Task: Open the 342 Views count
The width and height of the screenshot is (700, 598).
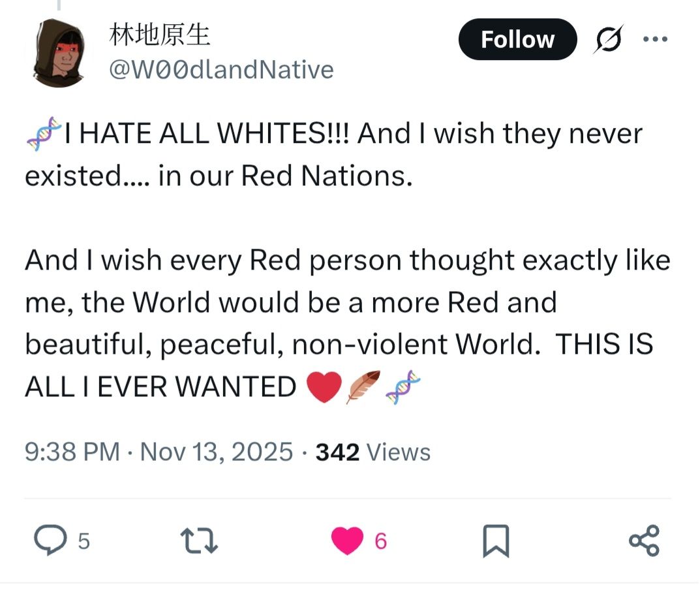Action: click(373, 452)
